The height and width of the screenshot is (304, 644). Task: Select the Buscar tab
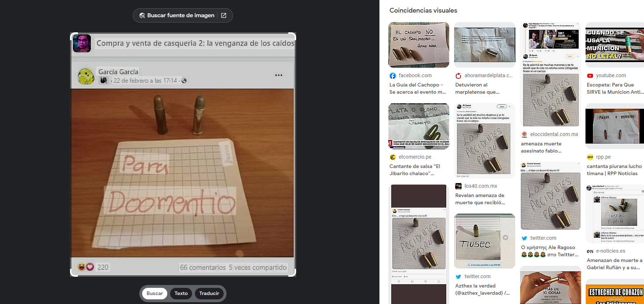tap(155, 293)
